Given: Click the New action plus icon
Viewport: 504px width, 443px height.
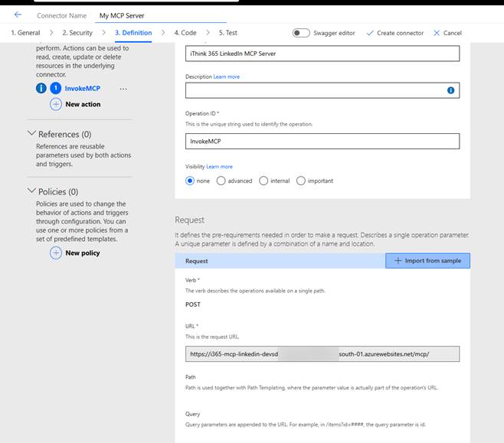Looking at the screenshot, I should click(x=56, y=104).
